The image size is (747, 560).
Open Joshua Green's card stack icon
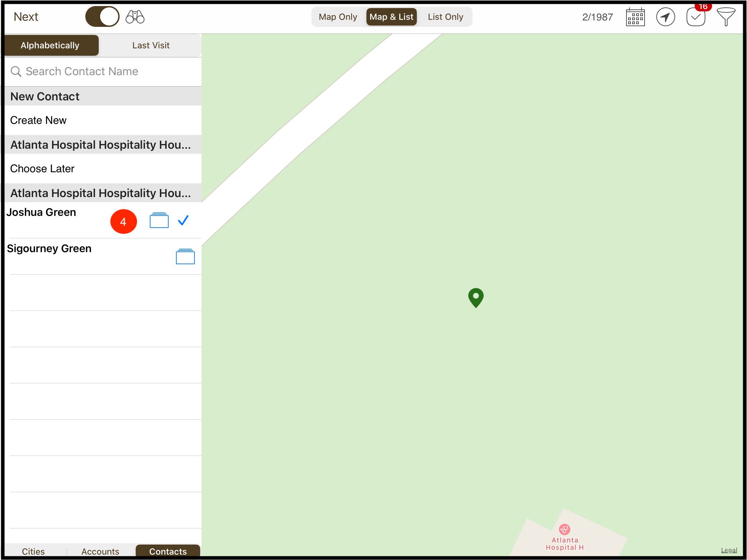coord(159,221)
